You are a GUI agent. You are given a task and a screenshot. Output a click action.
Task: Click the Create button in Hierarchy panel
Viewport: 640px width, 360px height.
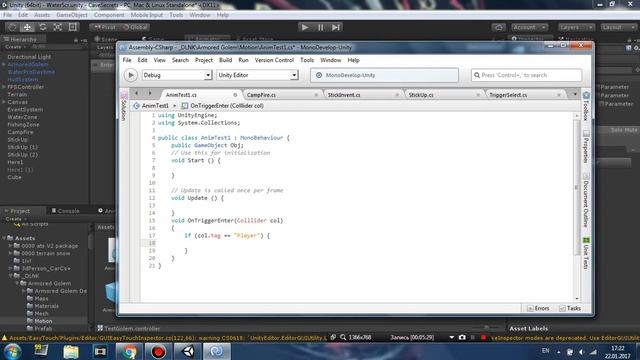pos(16,47)
